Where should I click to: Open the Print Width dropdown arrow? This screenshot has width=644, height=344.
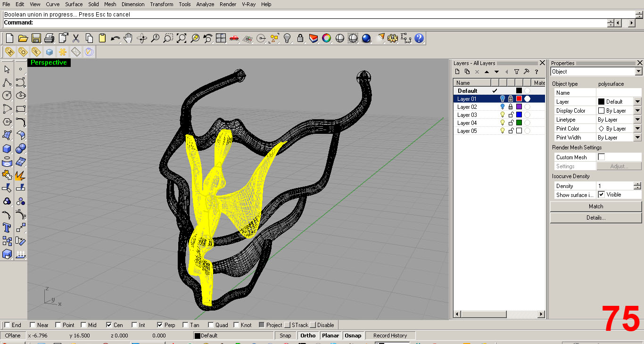coord(637,137)
